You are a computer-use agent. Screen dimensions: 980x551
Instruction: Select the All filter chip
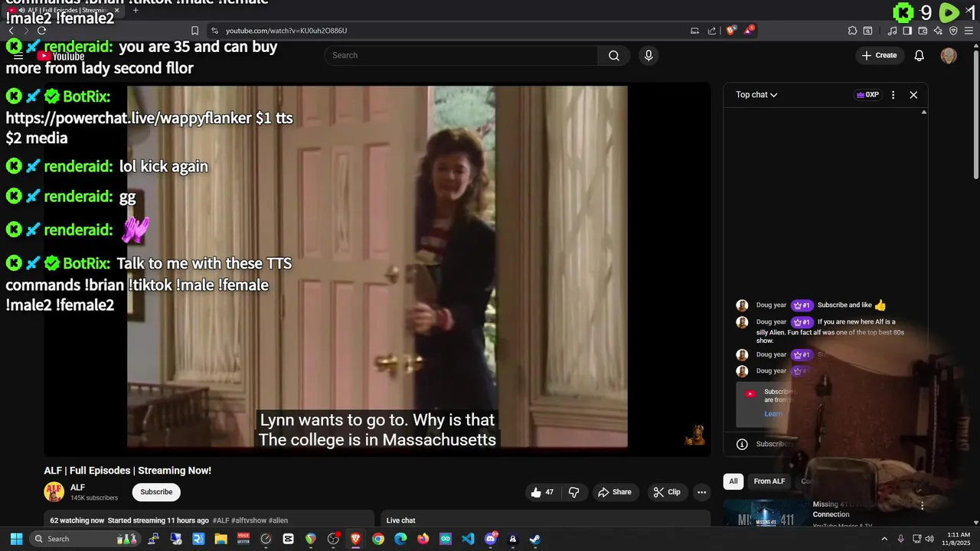pos(733,481)
